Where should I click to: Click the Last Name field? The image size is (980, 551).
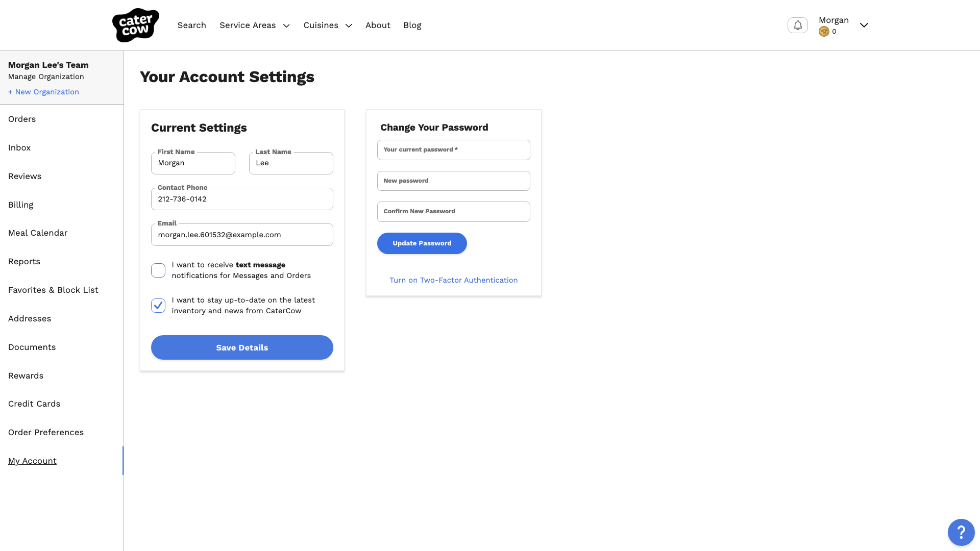[291, 163]
